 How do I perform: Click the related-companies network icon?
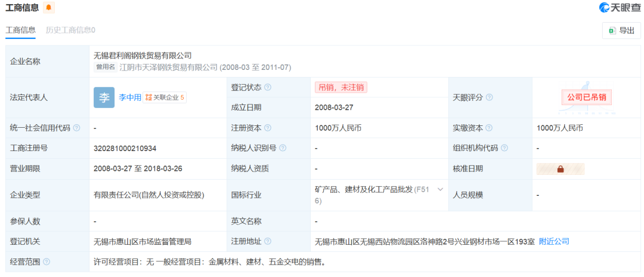[148, 97]
